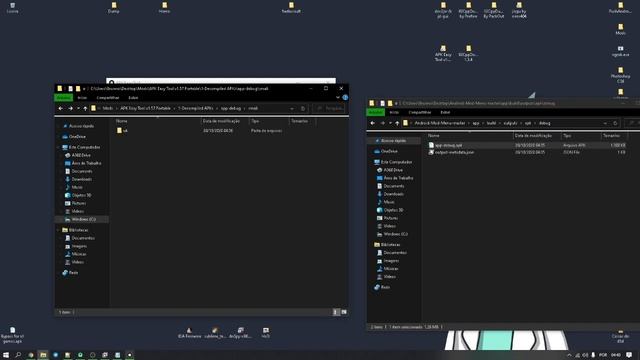Open address history dropdown in smali window
Screen dimensions: 640x360
coord(292,109)
